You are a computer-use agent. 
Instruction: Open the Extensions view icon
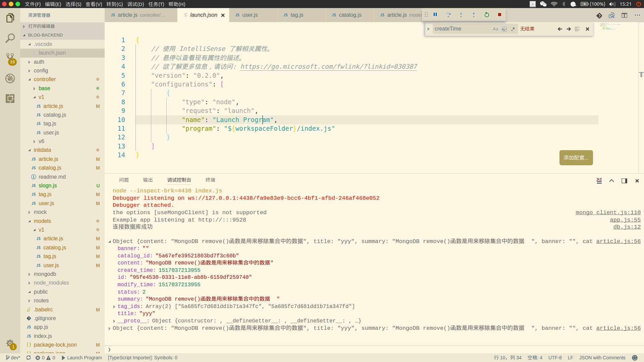10,98
